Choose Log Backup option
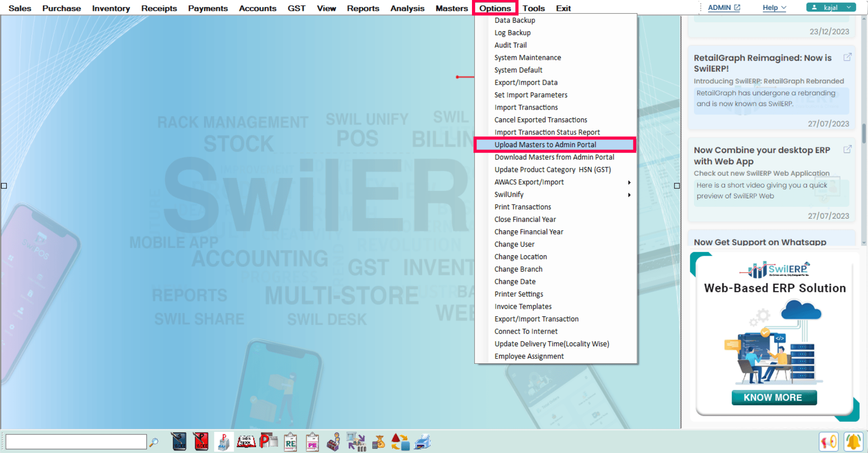This screenshot has height=453, width=868. tap(556, 33)
